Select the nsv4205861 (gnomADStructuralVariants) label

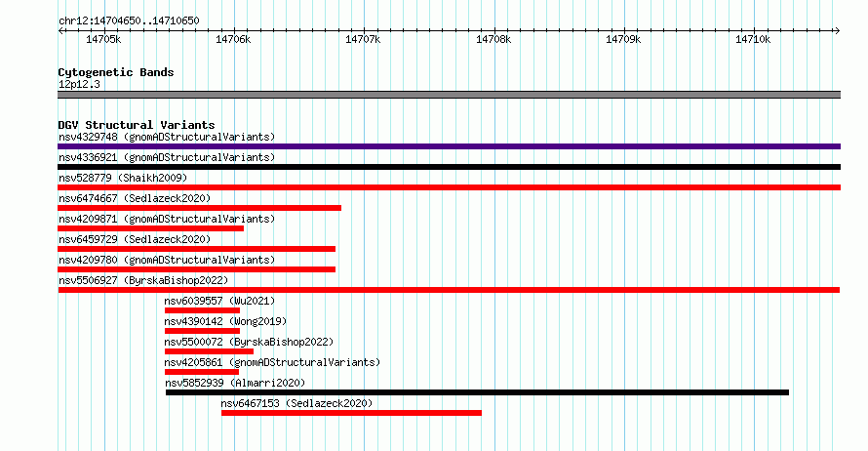click(x=272, y=362)
